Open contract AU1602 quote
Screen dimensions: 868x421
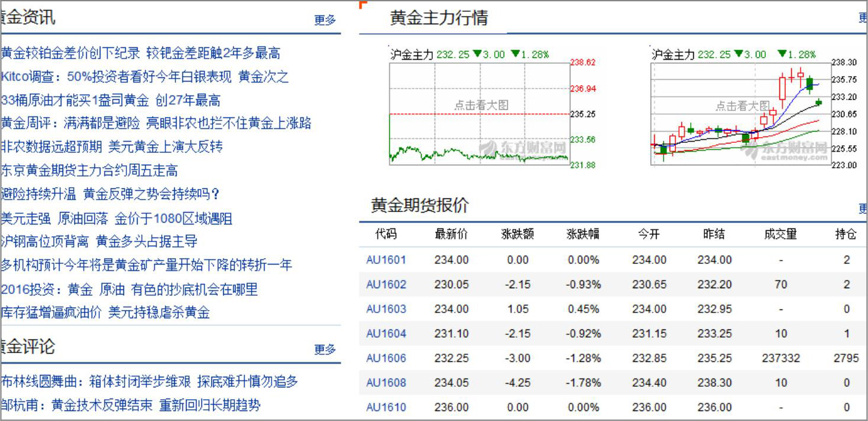386,285
